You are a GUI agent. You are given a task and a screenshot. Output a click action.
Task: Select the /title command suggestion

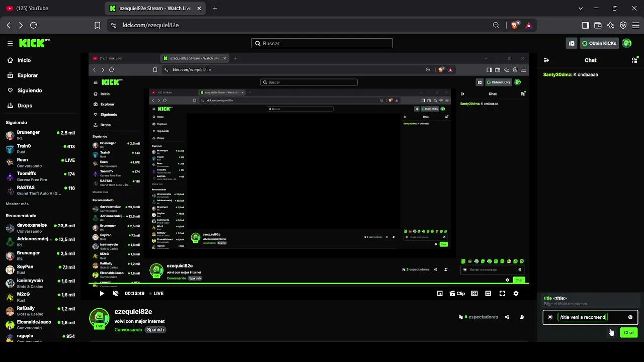590,301
